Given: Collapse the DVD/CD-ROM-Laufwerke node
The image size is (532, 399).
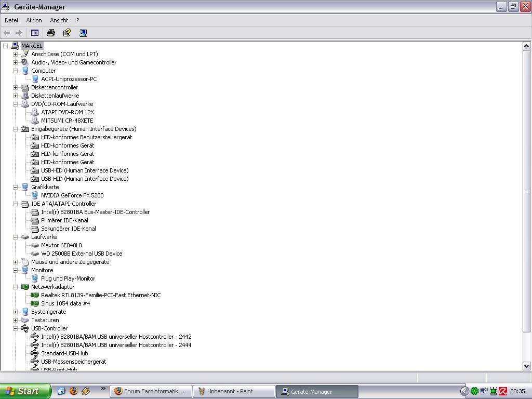Looking at the screenshot, I should click(x=15, y=104).
